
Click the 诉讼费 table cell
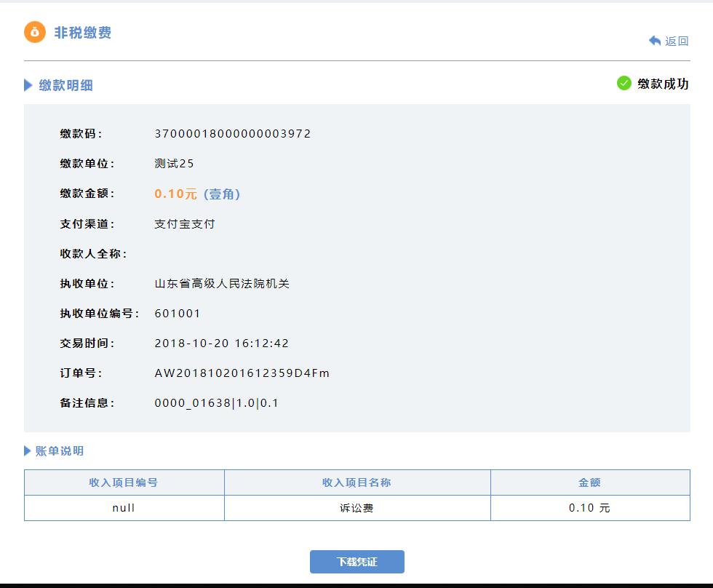coord(357,507)
